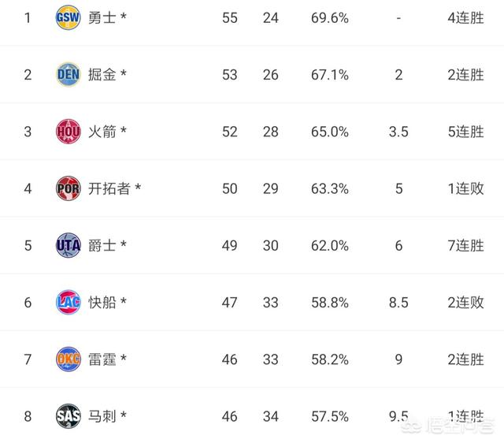Open the 掘金 team name link

(x=102, y=74)
